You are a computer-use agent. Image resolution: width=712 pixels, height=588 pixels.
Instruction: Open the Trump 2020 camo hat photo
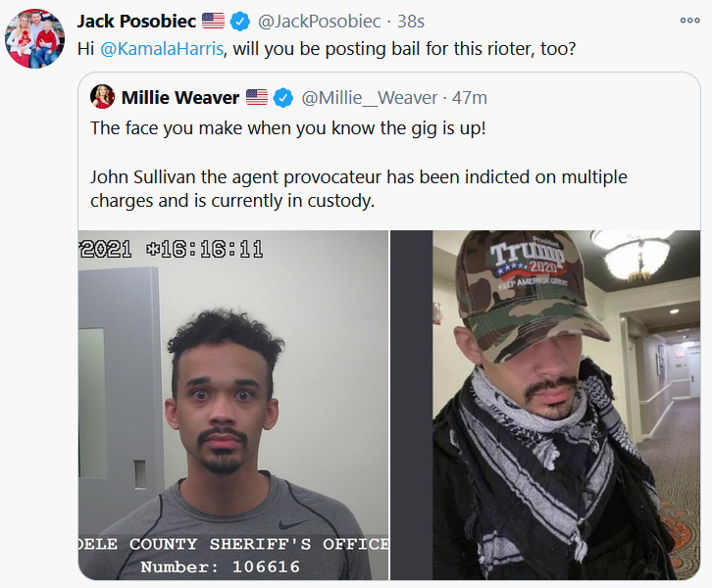(545, 405)
